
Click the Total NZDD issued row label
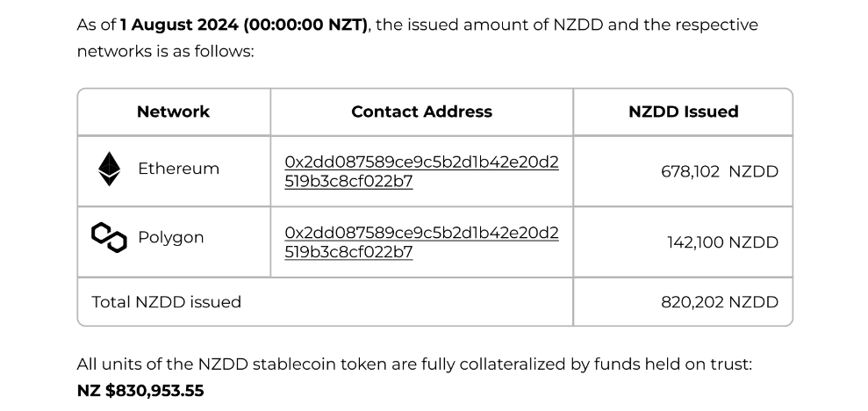click(166, 301)
